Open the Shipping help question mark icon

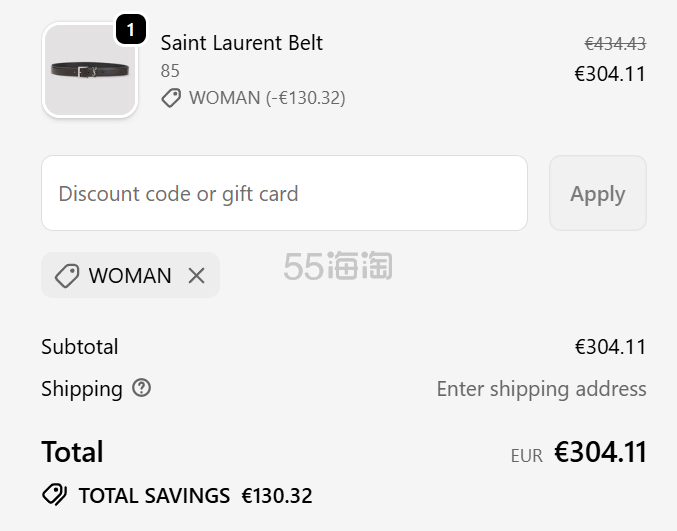[x=141, y=388]
